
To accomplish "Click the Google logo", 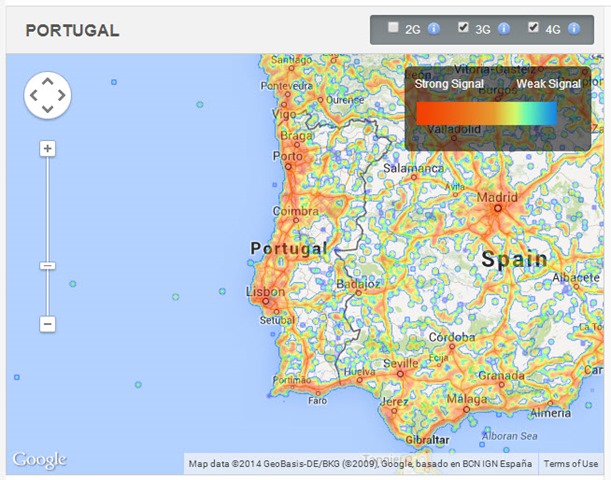I will pyautogui.click(x=39, y=460).
